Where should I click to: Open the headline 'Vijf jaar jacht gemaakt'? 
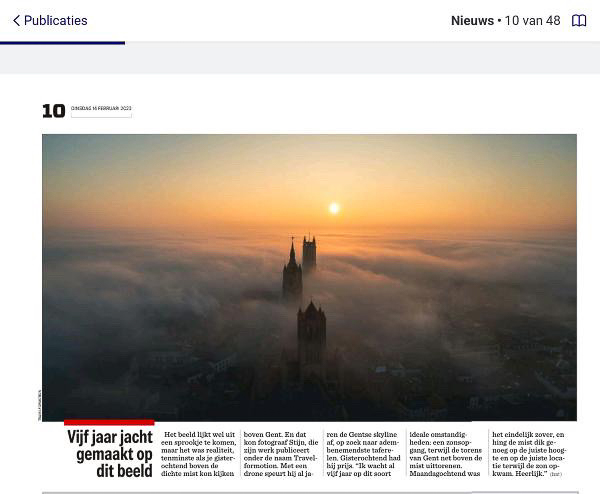(110, 454)
